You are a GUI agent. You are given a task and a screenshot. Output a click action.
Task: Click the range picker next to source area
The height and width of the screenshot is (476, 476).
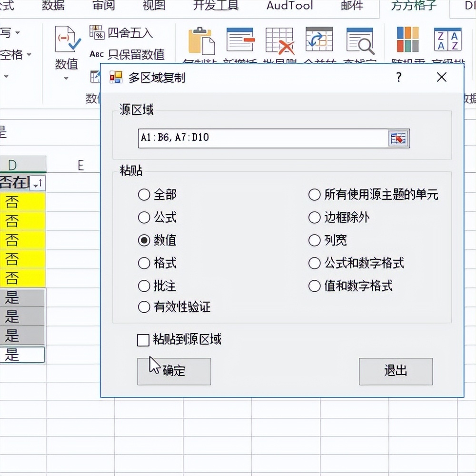coord(399,138)
